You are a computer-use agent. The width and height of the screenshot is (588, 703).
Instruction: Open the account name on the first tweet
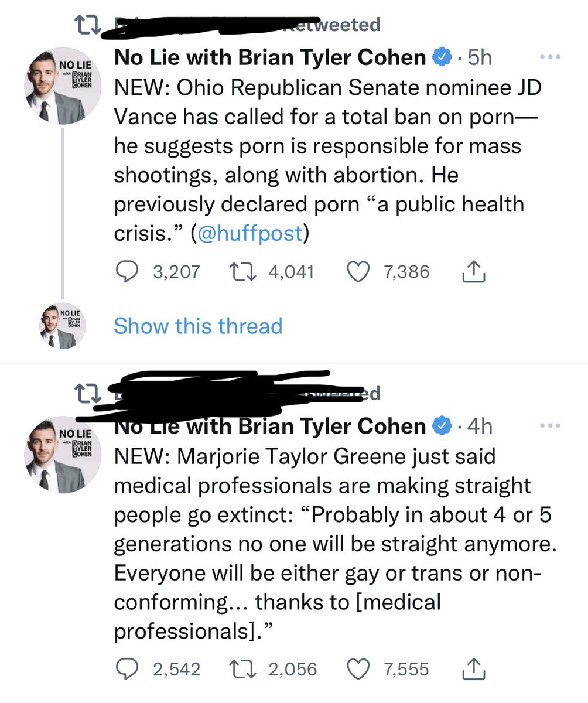click(269, 58)
